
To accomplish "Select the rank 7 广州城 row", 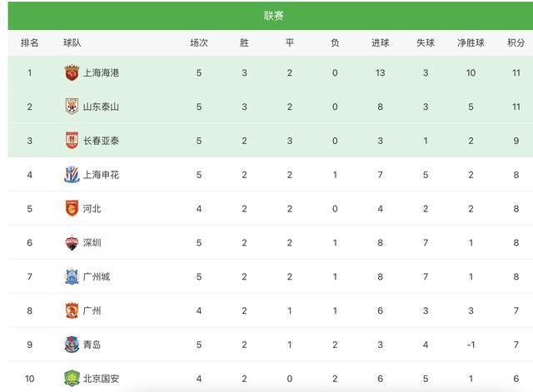I will (x=271, y=276).
